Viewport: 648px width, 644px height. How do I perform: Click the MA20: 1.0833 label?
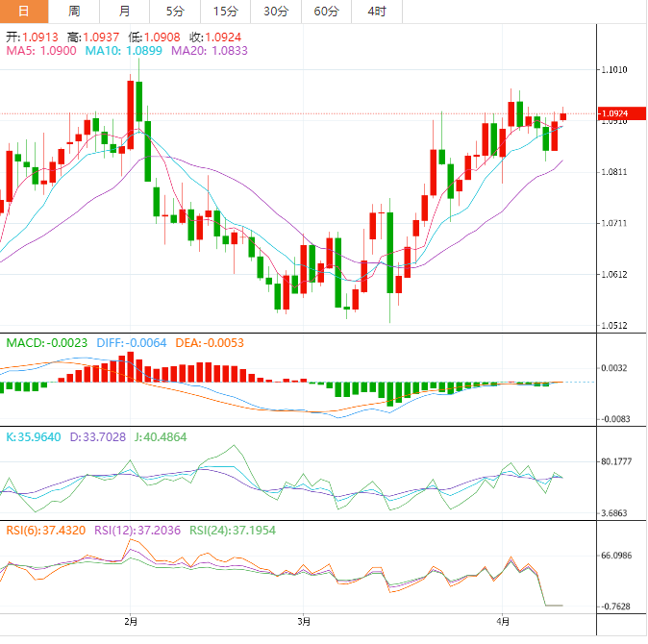point(210,51)
